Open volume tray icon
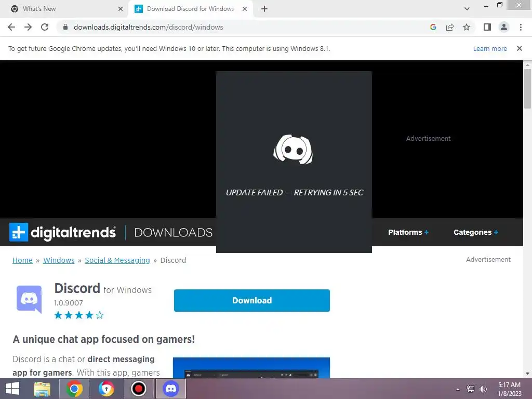This screenshot has width=532, height=399. coord(483,389)
